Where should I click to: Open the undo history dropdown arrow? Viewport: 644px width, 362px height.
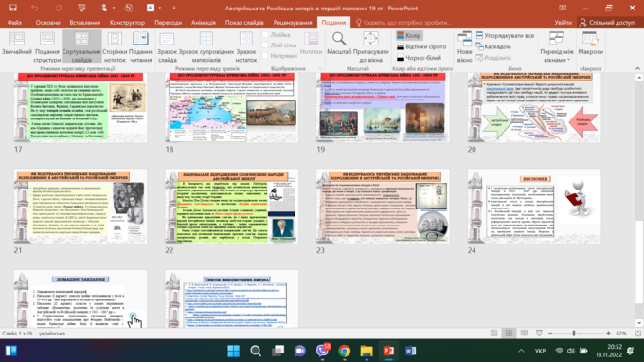tap(44, 8)
